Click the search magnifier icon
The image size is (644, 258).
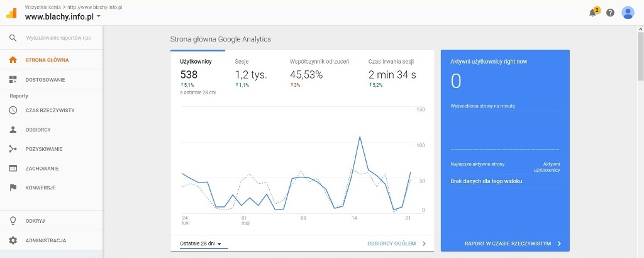[13, 38]
